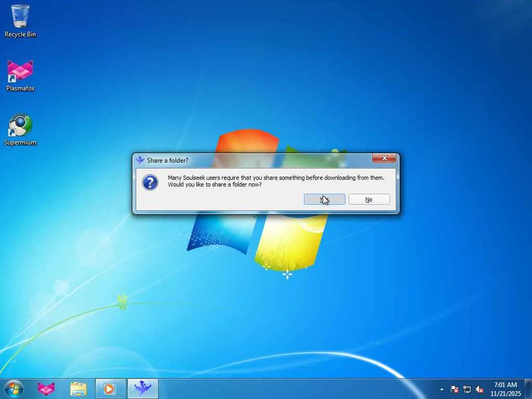The height and width of the screenshot is (399, 532).
Task: Select the Supermium desktop shortcut
Action: pyautogui.click(x=20, y=129)
